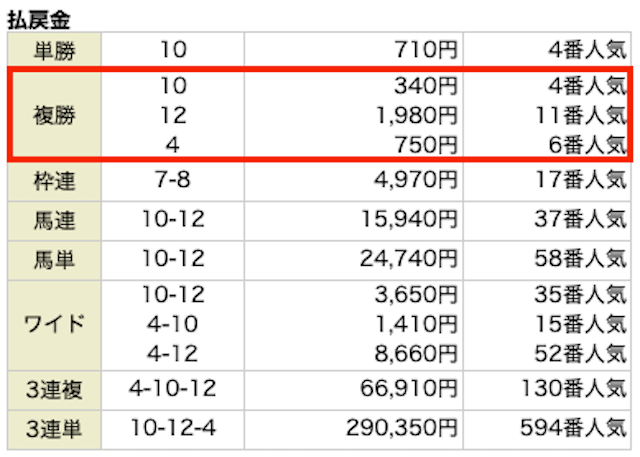640x457 pixels.
Task: Click the 複勝 row label
Action: tap(54, 115)
